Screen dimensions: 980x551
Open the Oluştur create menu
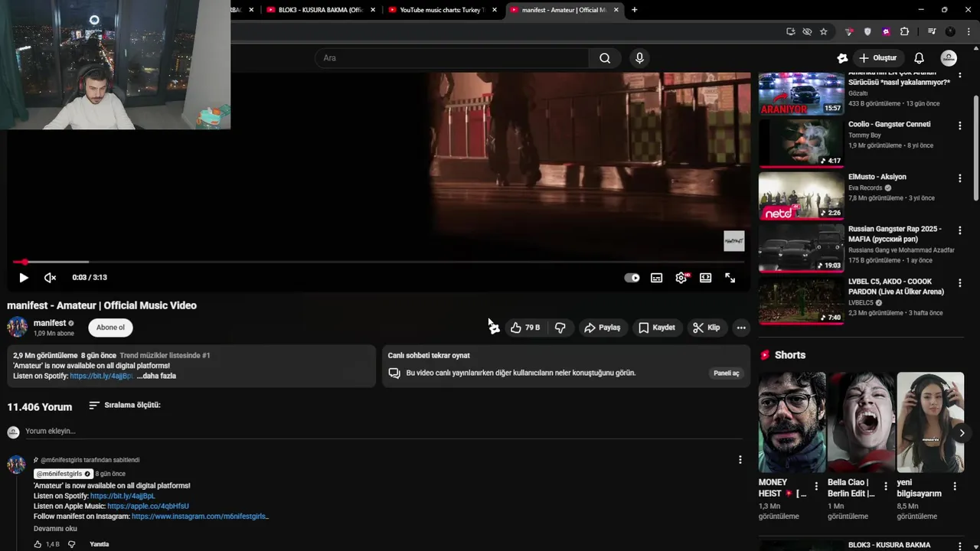tap(877, 58)
